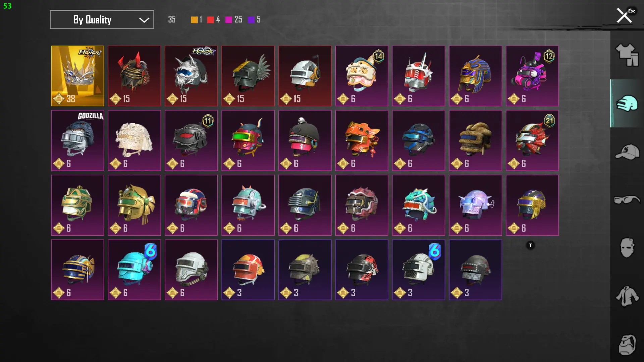Open the outfit sets category icon

(627, 55)
